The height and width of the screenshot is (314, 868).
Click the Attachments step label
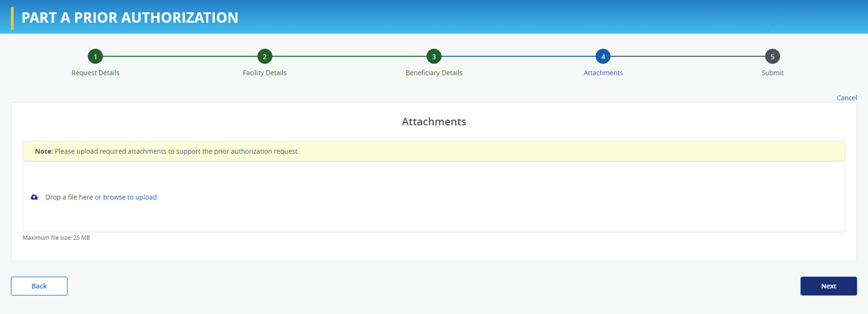(603, 73)
